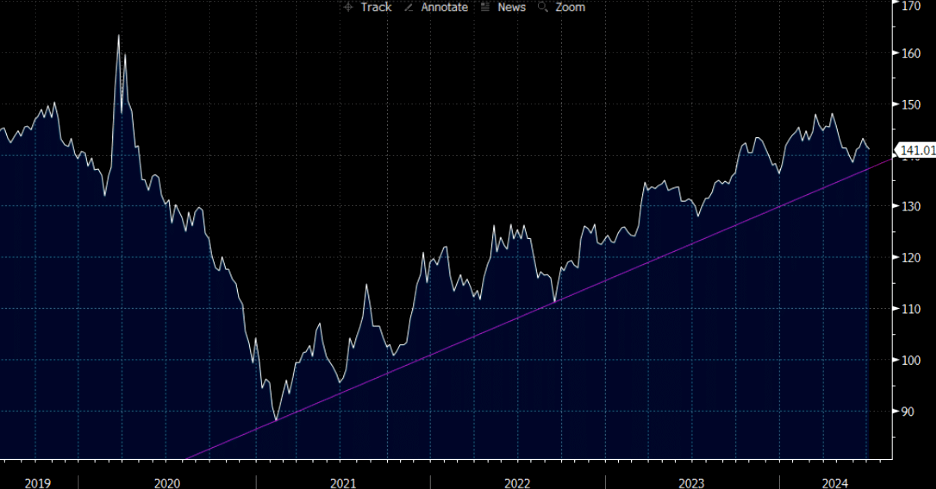Viewport: 936px width, 489px height.
Task: Click the Zoom magnifier icon
Action: 544,7
